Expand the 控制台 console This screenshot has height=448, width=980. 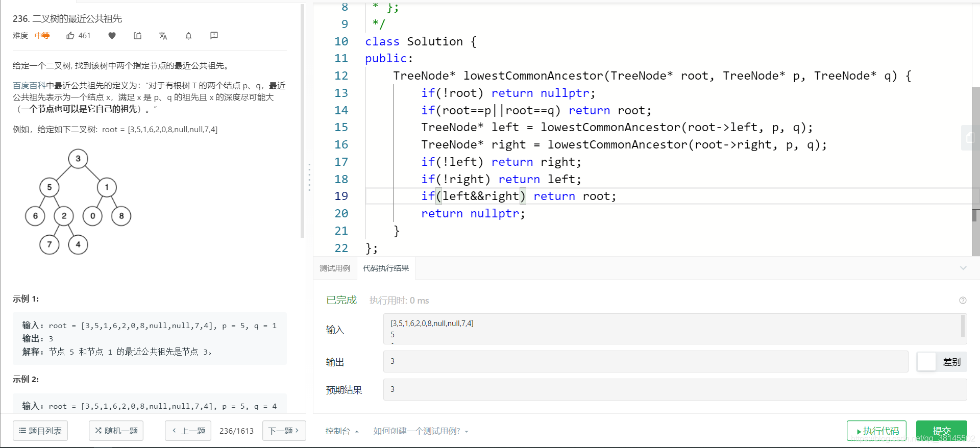click(342, 431)
